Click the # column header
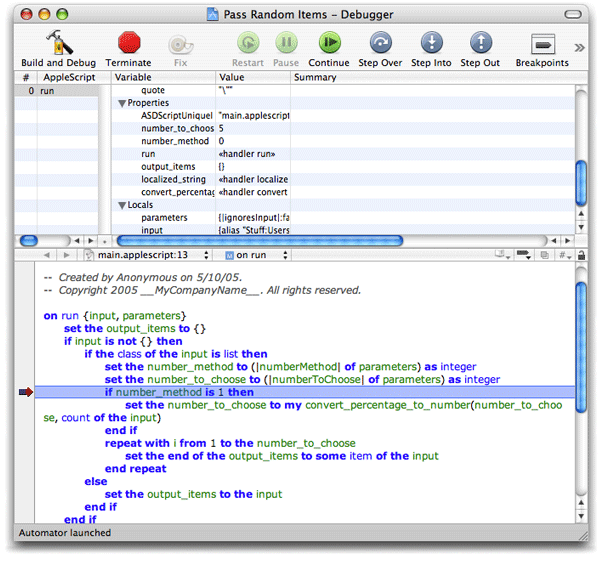 (x=26, y=77)
